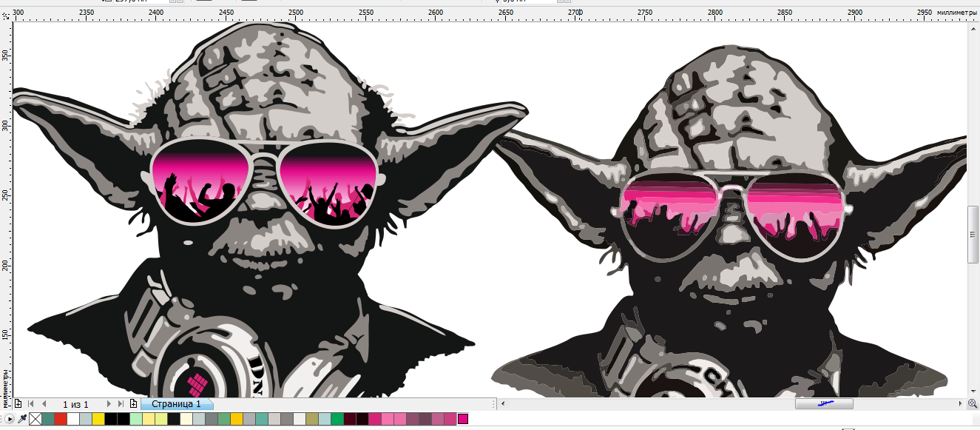Click the horizontal scrollbar left arrow
The width and height of the screenshot is (980, 430).
pos(503,404)
